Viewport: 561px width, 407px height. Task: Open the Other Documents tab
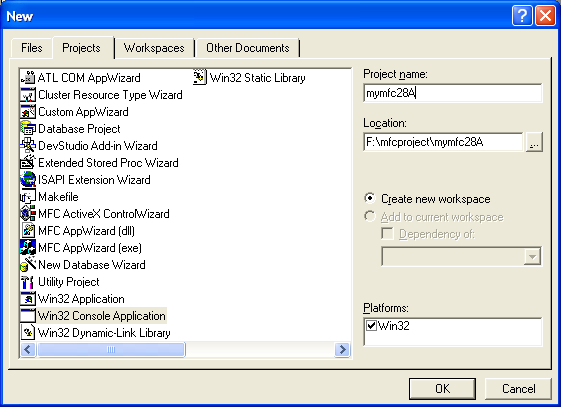coord(248,48)
